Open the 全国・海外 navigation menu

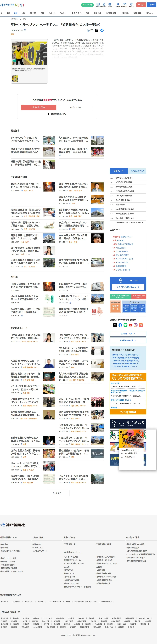click(x=126, y=13)
